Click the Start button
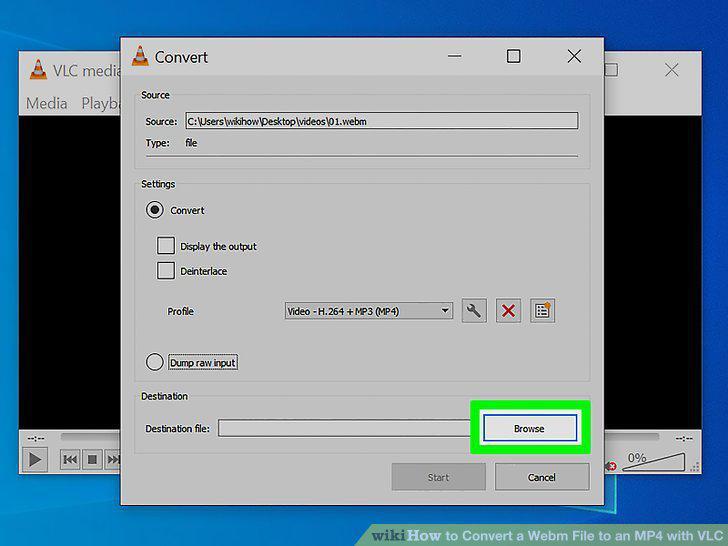This screenshot has height=546, width=728. click(x=438, y=477)
